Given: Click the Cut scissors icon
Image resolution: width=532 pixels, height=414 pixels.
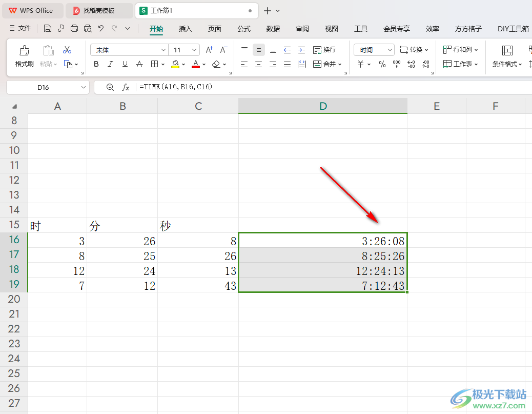Looking at the screenshot, I should pyautogui.click(x=67, y=50).
